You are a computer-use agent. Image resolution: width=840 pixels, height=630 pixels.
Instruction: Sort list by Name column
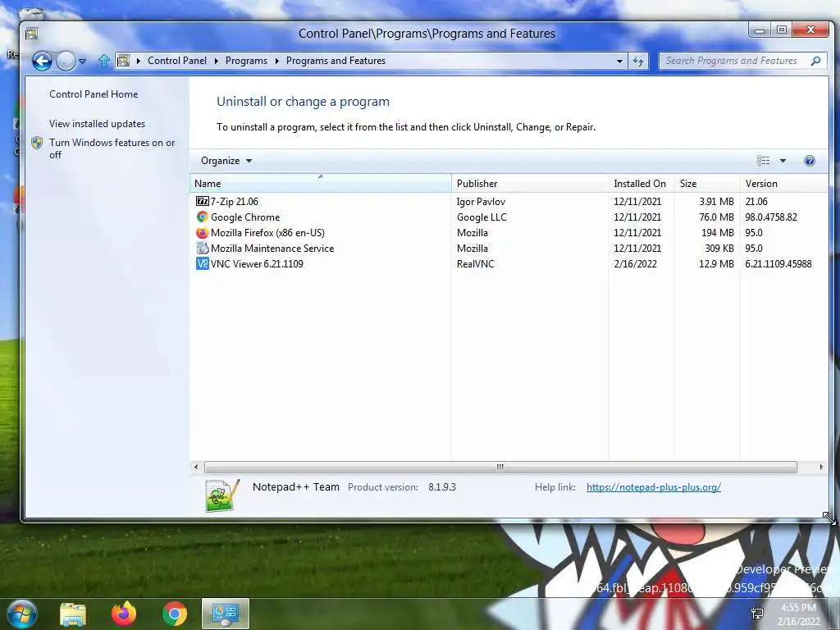(321, 183)
